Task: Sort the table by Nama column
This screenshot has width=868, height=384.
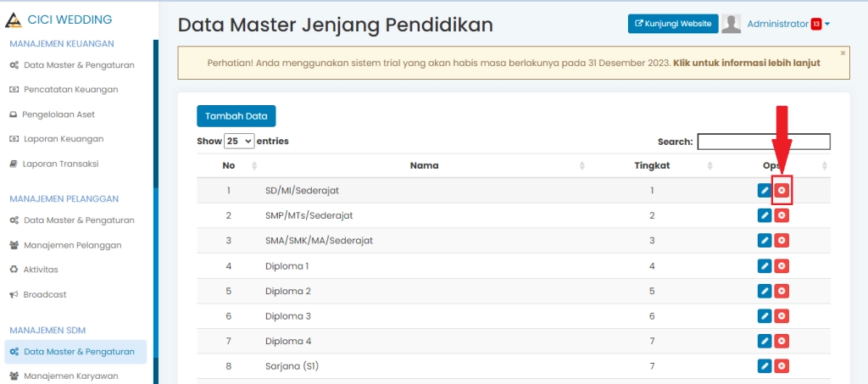Action: 582,165
